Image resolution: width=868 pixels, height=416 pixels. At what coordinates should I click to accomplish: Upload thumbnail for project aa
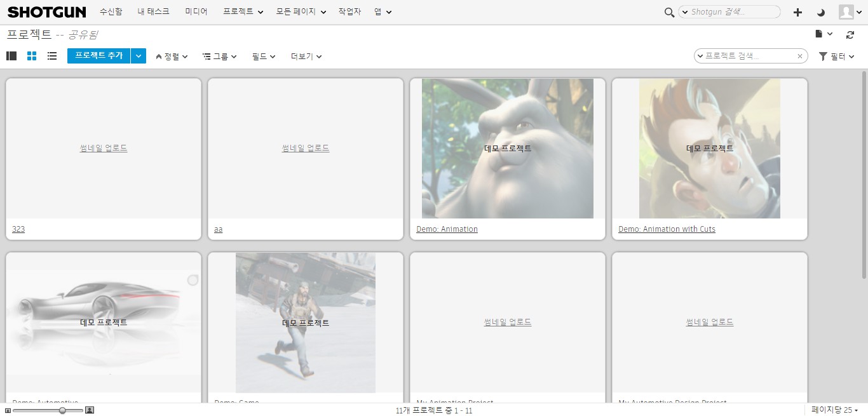pyautogui.click(x=306, y=148)
